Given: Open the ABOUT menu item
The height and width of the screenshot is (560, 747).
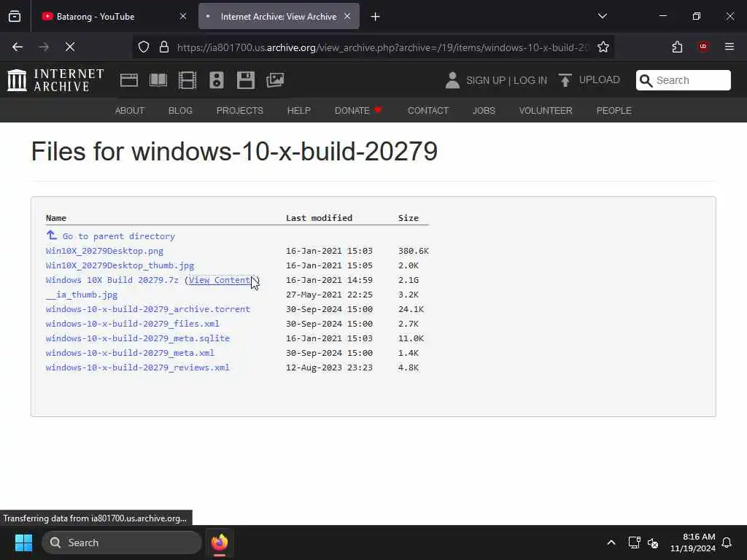Looking at the screenshot, I should (130, 111).
